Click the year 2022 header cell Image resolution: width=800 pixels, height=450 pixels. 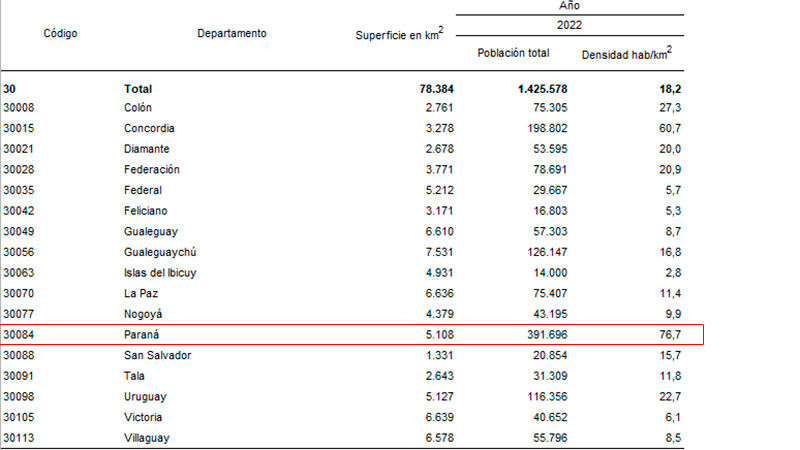pos(569,25)
